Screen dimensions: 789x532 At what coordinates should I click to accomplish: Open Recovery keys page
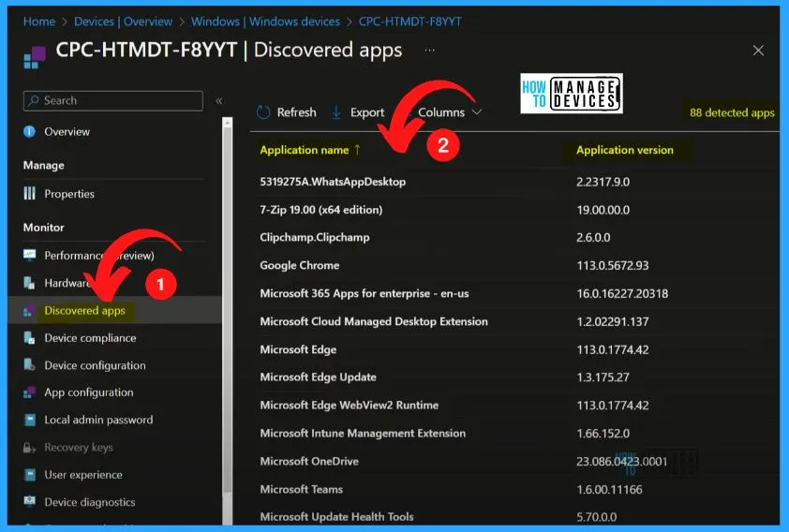click(x=79, y=448)
